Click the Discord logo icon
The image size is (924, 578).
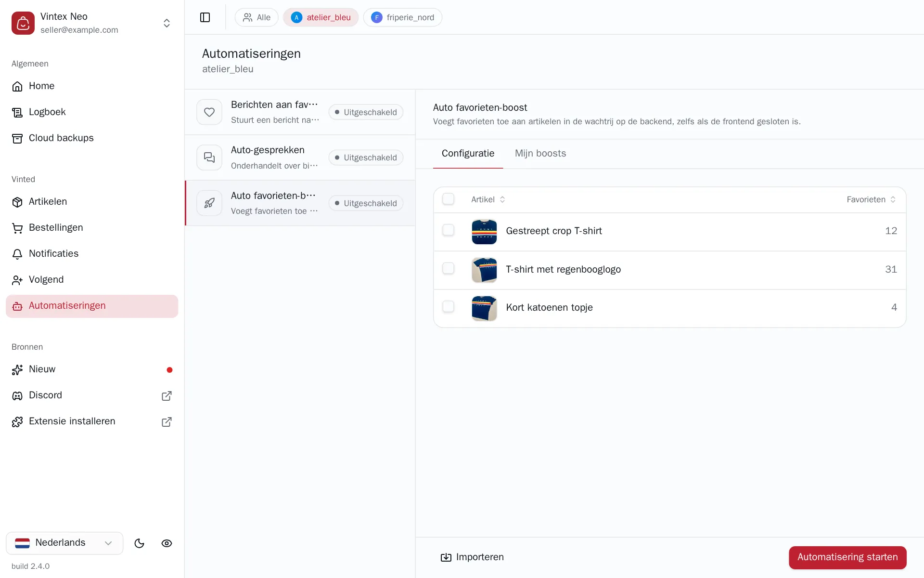tap(17, 396)
